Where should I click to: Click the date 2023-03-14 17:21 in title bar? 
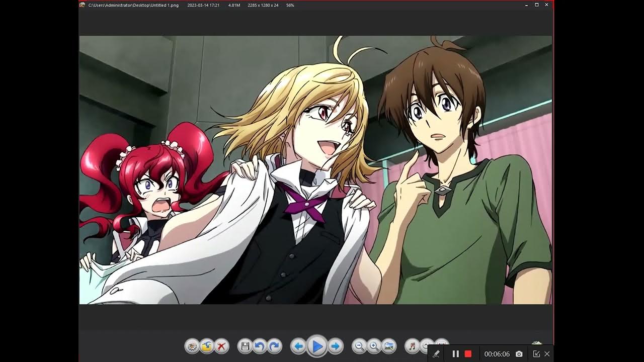pyautogui.click(x=203, y=5)
